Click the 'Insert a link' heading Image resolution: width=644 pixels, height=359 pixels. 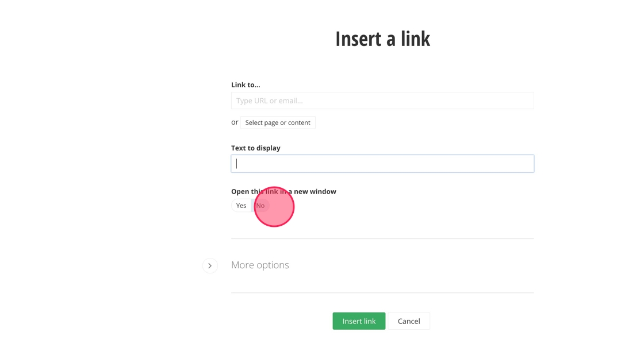tap(382, 38)
